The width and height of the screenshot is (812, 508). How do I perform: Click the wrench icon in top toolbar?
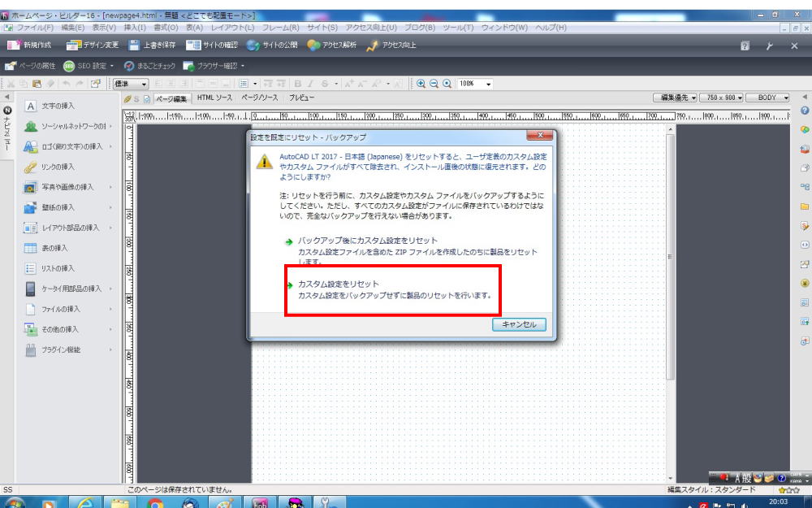pos(770,46)
